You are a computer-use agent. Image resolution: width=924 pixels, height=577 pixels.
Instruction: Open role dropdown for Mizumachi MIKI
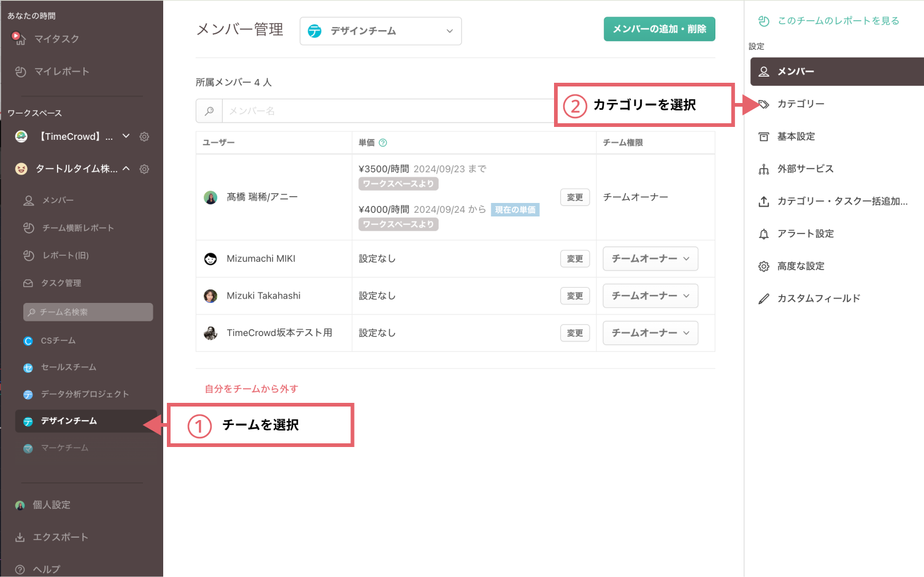650,259
